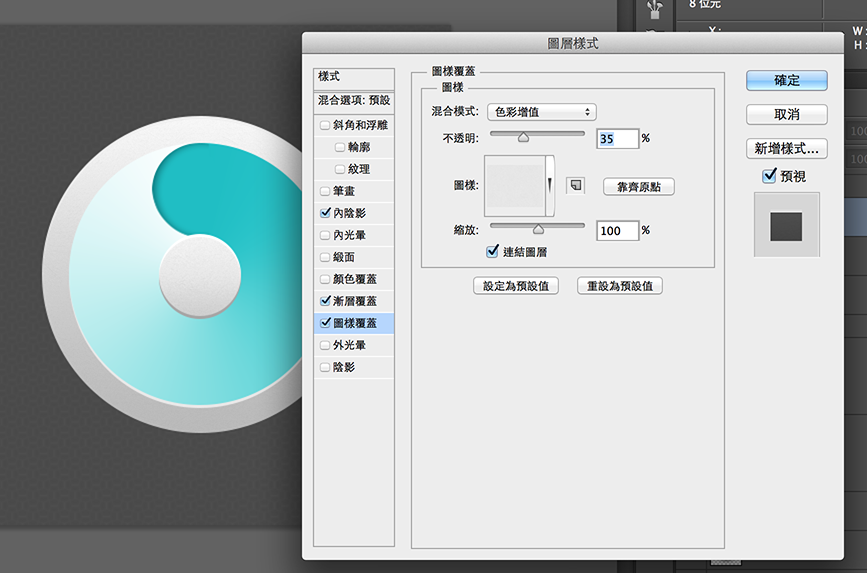867x573 pixels.
Task: Select the 漸層覆蓋 gradient overlay entry
Action: point(355,301)
